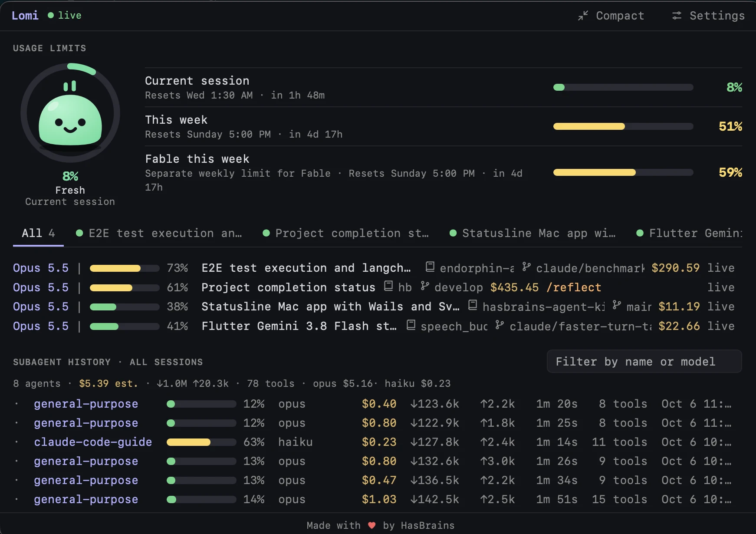Click the 1m 51s duration value
The height and width of the screenshot is (534, 756).
coord(557,499)
